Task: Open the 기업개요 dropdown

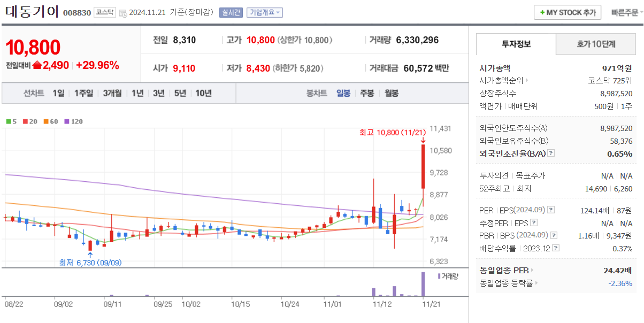Action: pyautogui.click(x=265, y=13)
